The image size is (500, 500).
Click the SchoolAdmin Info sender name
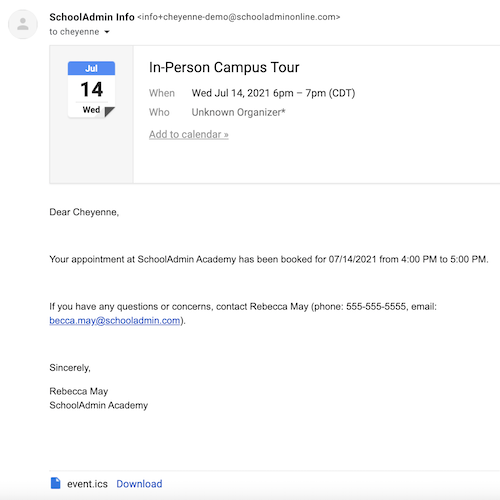[92, 17]
